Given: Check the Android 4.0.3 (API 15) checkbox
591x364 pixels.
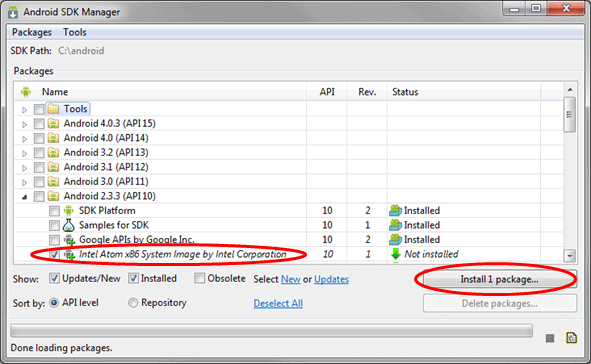Looking at the screenshot, I should click(x=39, y=124).
